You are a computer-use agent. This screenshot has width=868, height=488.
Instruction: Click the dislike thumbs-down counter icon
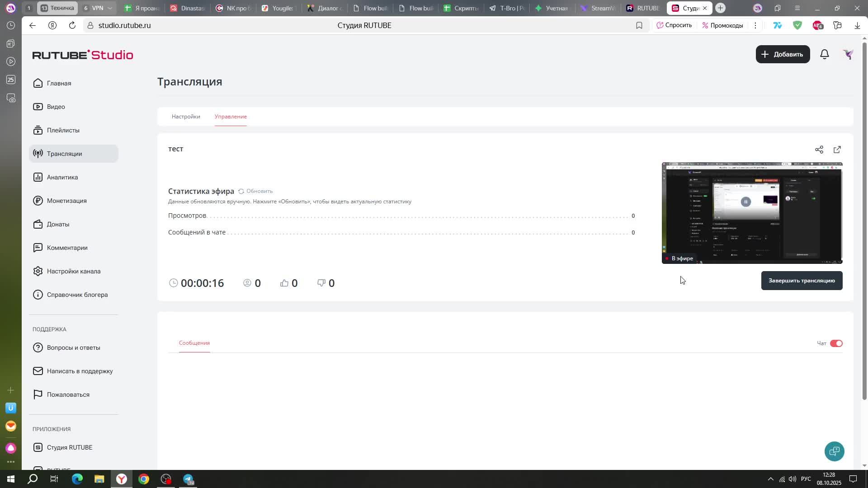[321, 283]
